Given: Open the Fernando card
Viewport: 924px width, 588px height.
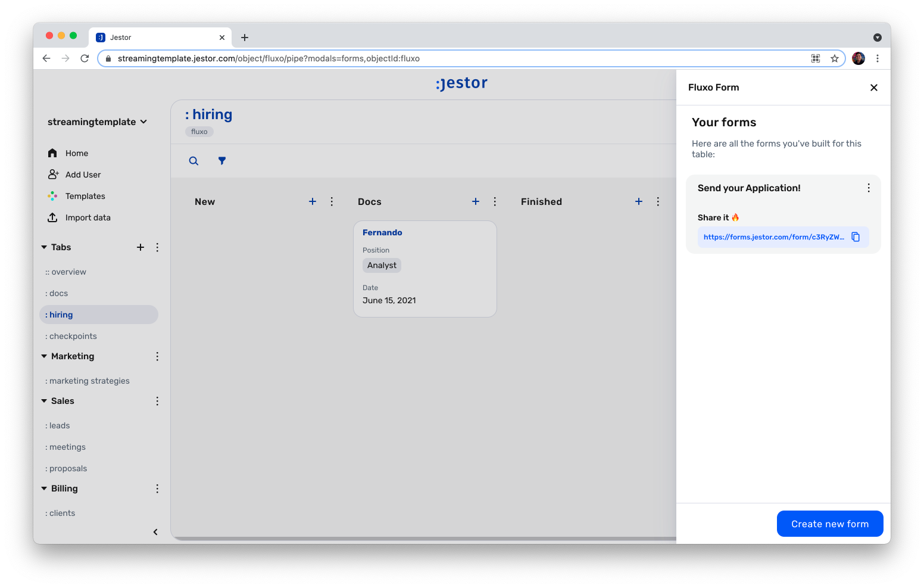Looking at the screenshot, I should [x=425, y=269].
